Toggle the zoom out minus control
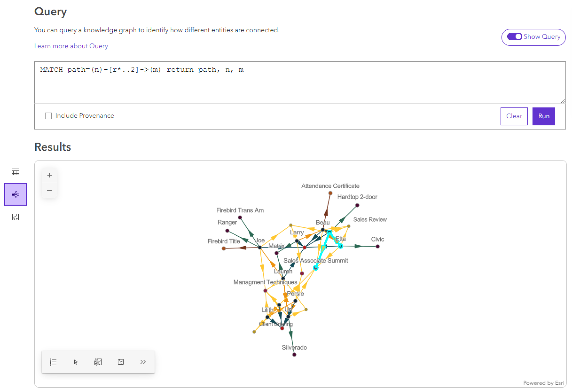Image resolution: width=572 pixels, height=392 pixels. [50, 190]
